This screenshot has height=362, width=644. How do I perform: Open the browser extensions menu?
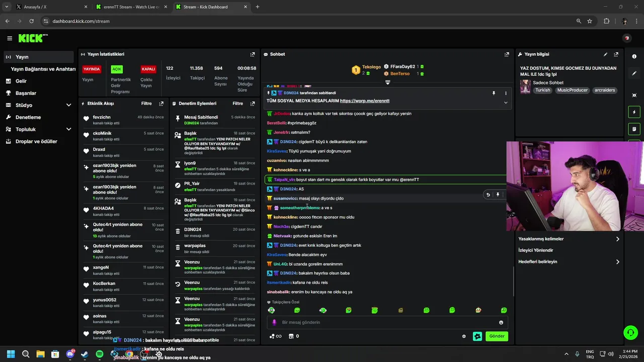606,21
